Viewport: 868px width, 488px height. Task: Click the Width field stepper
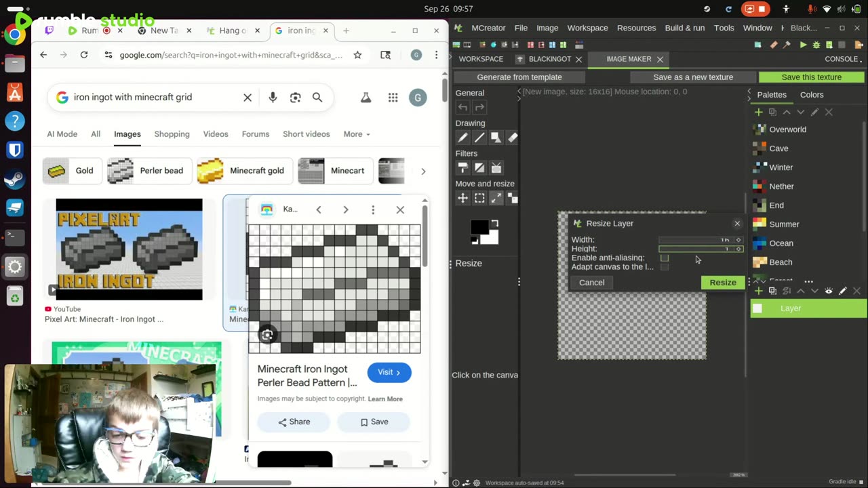coord(738,240)
